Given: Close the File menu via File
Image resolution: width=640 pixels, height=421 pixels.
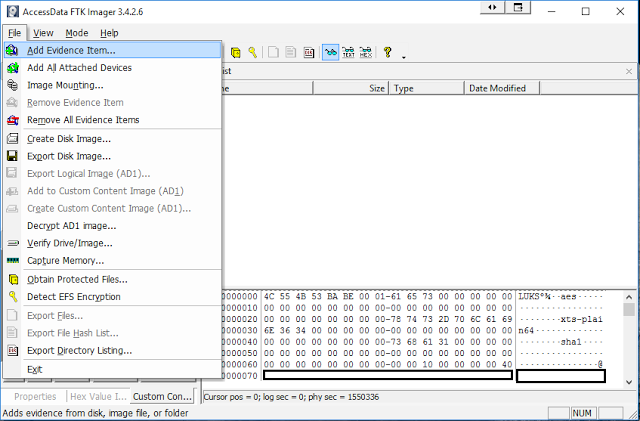Looking at the screenshot, I should click(14, 33).
